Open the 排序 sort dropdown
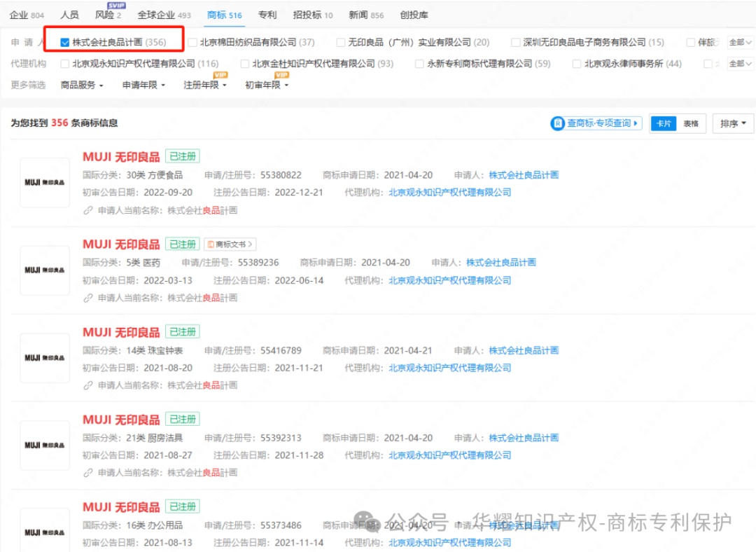This screenshot has width=756, height=552. (733, 123)
